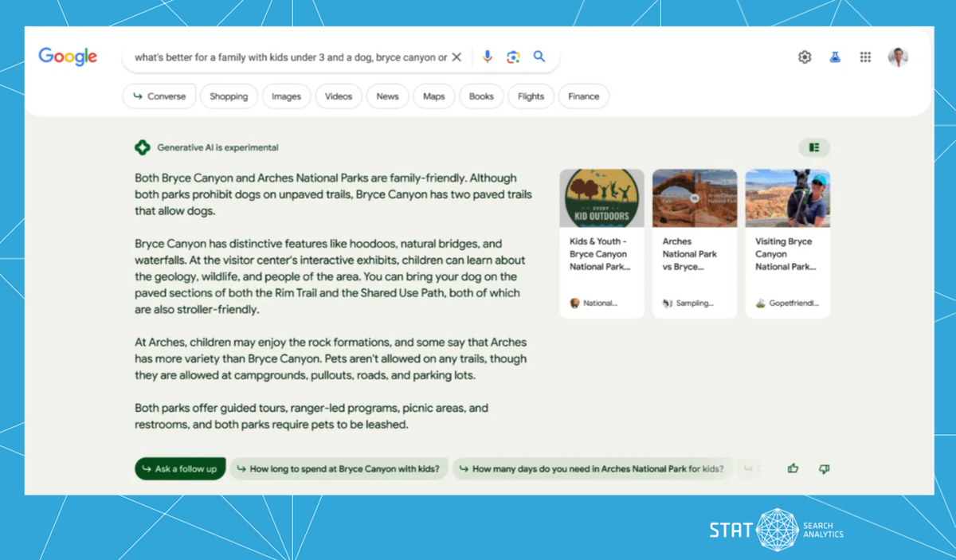This screenshot has height=560, width=956.
Task: Click the Generative AI sparkle icon
Action: point(142,147)
